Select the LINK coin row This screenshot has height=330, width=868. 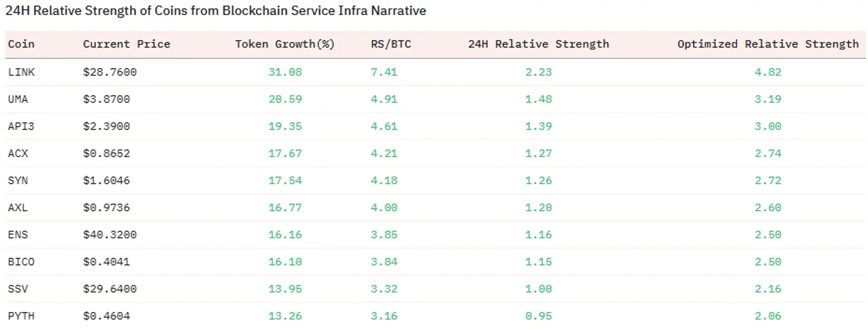(x=21, y=72)
